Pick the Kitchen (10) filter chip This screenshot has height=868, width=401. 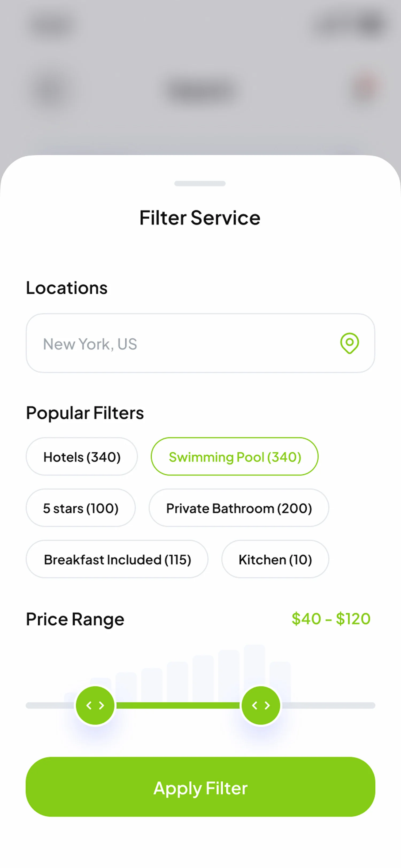[x=275, y=559]
